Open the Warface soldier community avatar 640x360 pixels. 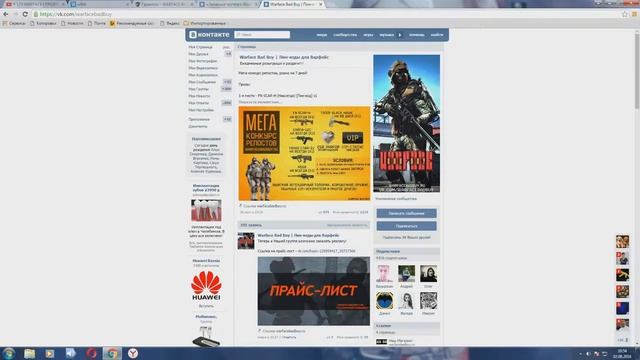[407, 124]
